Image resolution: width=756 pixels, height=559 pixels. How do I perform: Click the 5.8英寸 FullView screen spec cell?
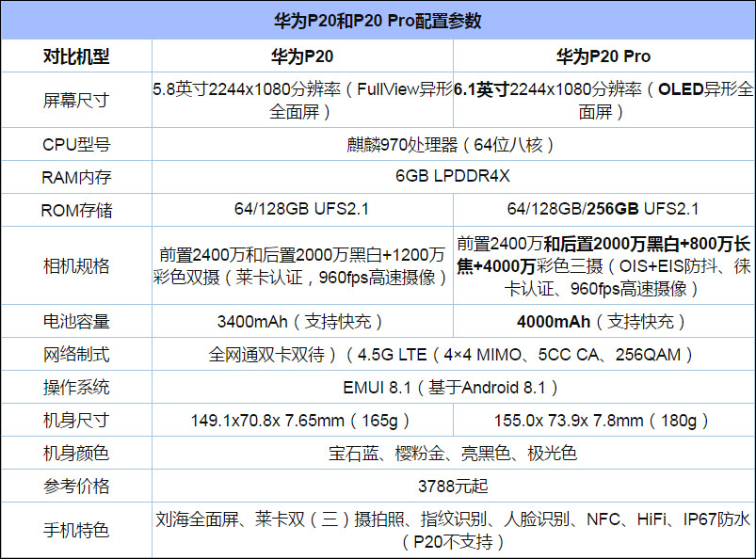pos(302,101)
